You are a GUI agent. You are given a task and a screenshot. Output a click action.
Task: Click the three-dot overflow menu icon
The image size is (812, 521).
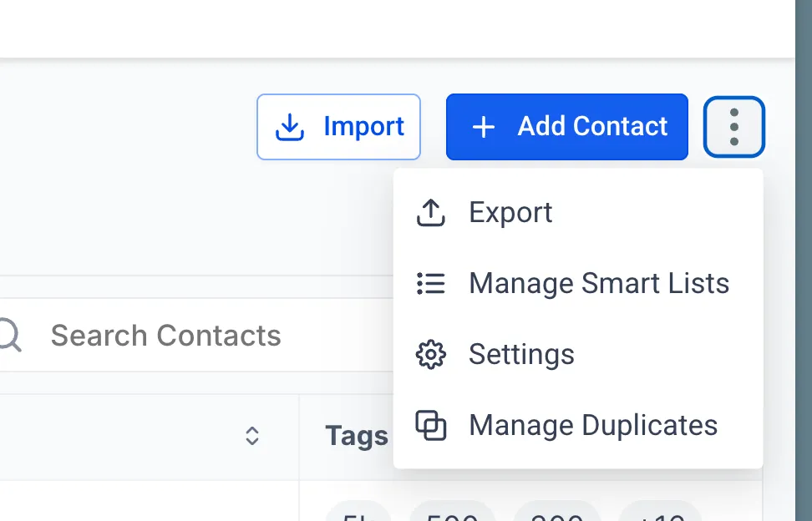pyautogui.click(x=733, y=126)
